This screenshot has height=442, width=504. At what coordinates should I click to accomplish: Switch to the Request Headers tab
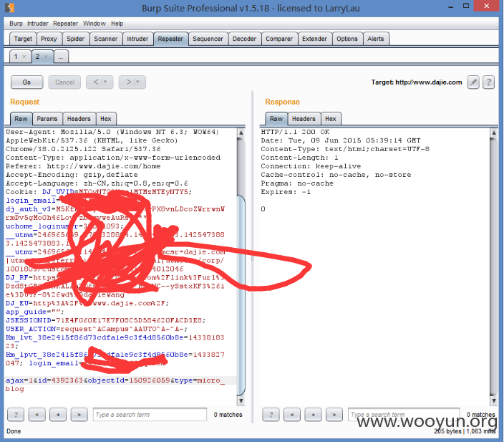[x=79, y=119]
